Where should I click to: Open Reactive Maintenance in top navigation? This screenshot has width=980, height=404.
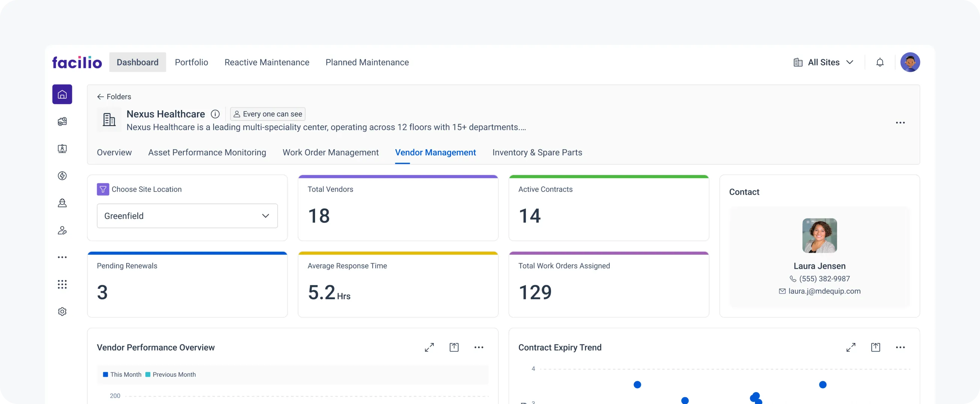[x=267, y=62]
